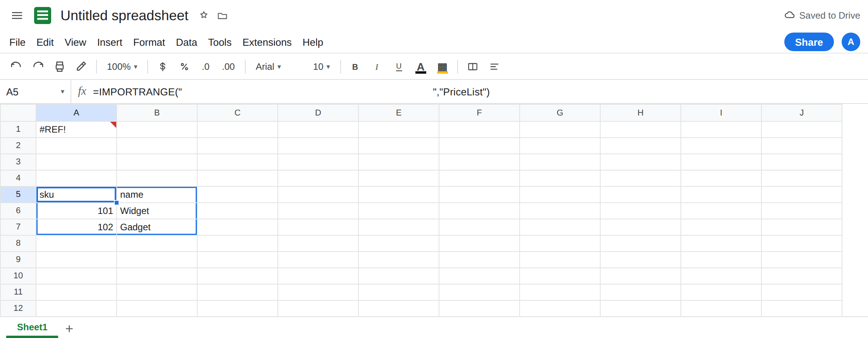Select column D header
This screenshot has width=868, height=338.
(x=318, y=113)
